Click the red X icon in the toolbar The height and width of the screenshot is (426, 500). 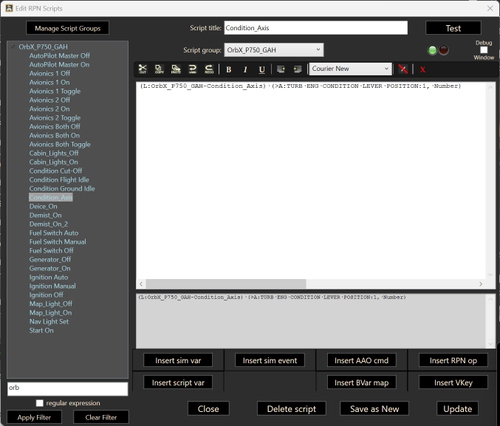[x=423, y=70]
